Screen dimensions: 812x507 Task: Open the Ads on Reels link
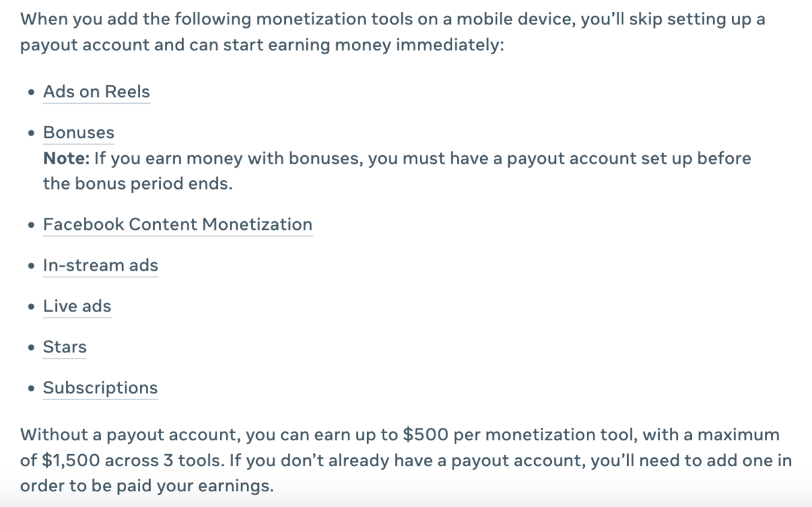[x=96, y=92]
